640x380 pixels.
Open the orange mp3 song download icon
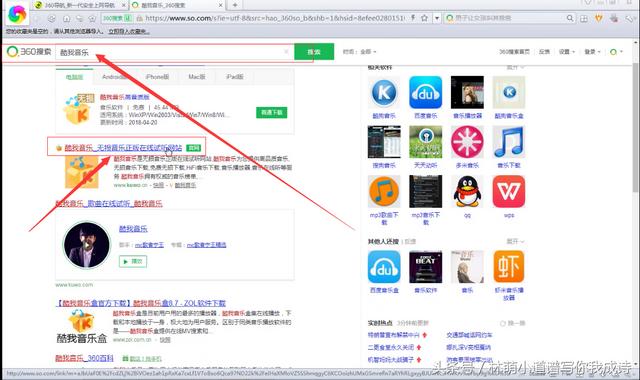[384, 191]
